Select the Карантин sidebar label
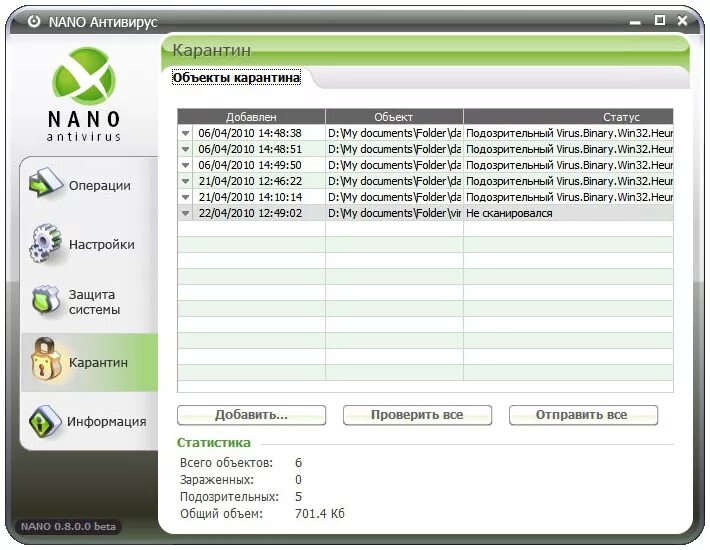Image resolution: width=710 pixels, height=550 pixels. click(98, 363)
